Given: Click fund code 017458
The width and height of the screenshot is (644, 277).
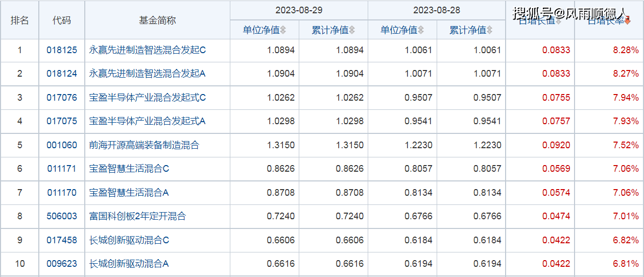Looking at the screenshot, I should click(62, 240).
